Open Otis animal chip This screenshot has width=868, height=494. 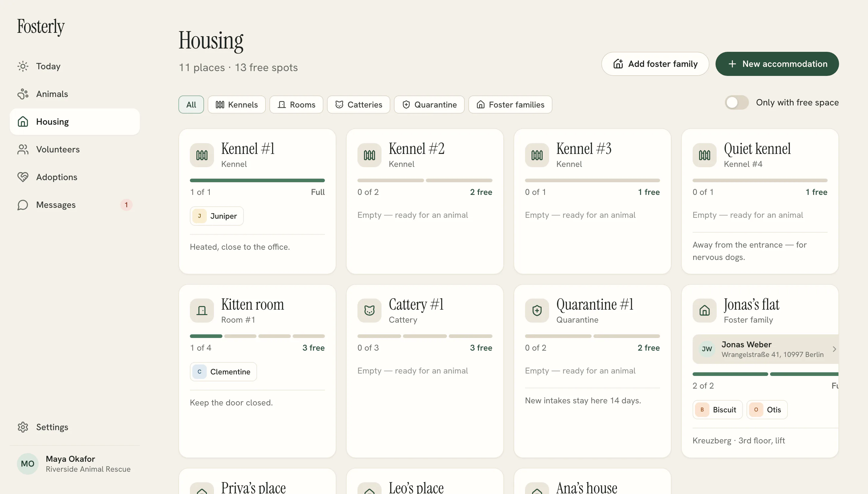(x=767, y=410)
